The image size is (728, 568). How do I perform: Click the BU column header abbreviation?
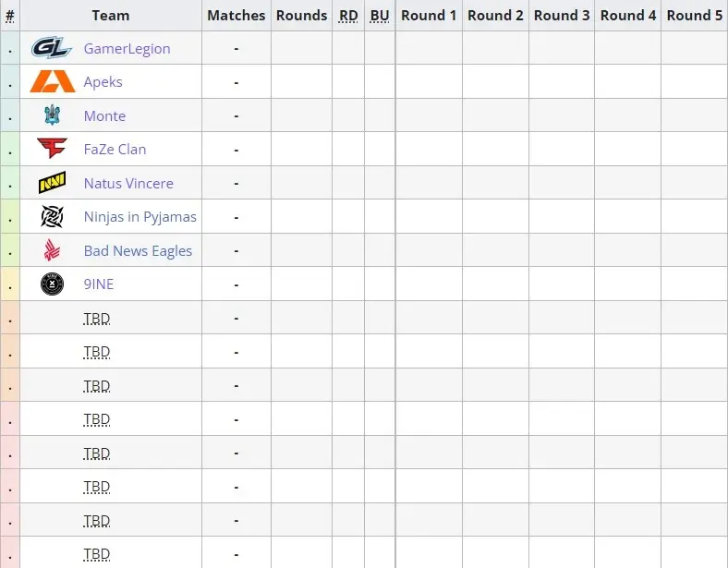coord(380,16)
